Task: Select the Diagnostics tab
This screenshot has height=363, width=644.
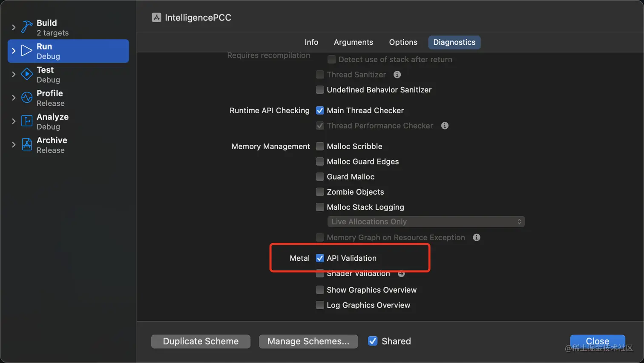Action: point(454,42)
